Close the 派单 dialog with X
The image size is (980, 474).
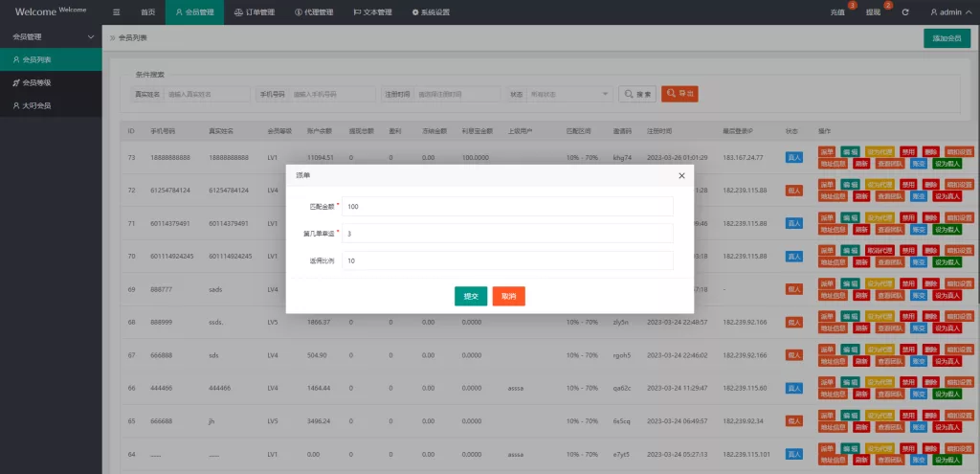pos(681,176)
